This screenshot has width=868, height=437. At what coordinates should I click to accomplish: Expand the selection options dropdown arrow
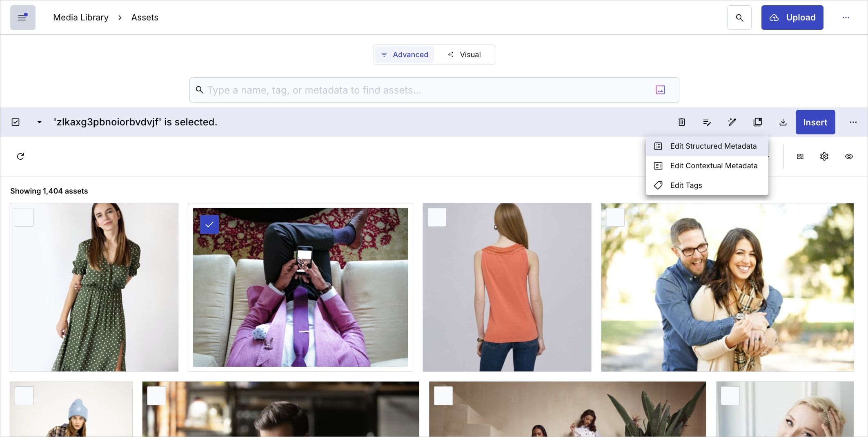pyautogui.click(x=39, y=122)
